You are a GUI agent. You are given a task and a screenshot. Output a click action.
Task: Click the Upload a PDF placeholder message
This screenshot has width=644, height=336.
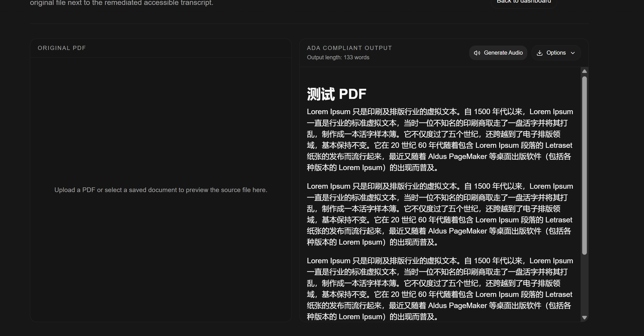(x=161, y=190)
